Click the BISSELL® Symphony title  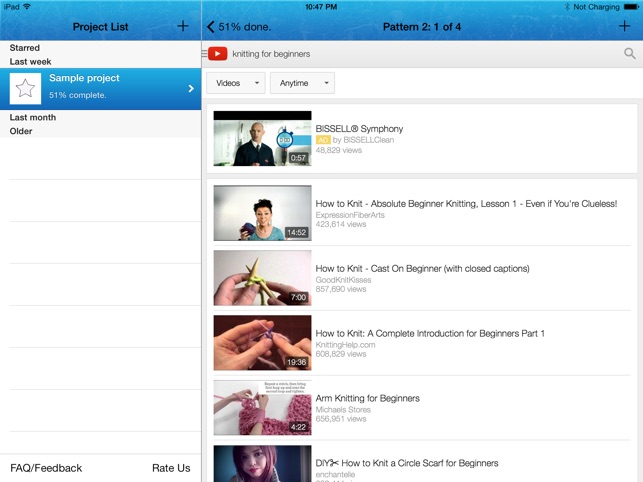pyautogui.click(x=359, y=129)
